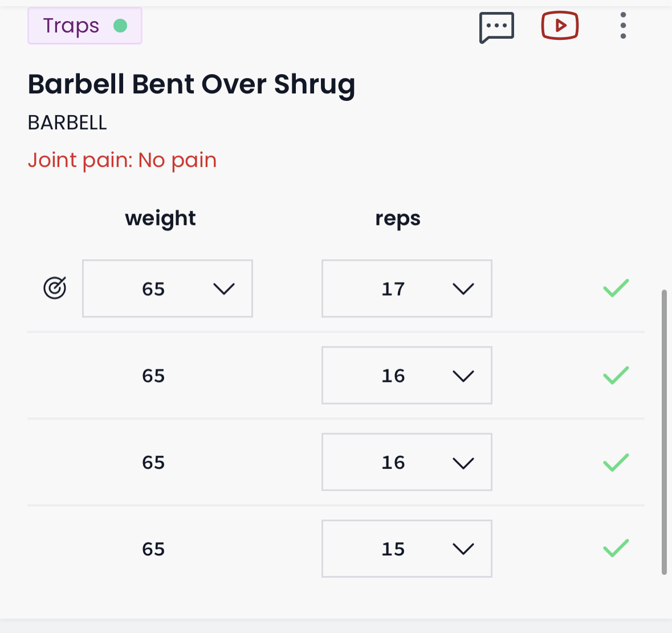Click the target icon on first set
Screen dimensions: 672x633
[55, 288]
